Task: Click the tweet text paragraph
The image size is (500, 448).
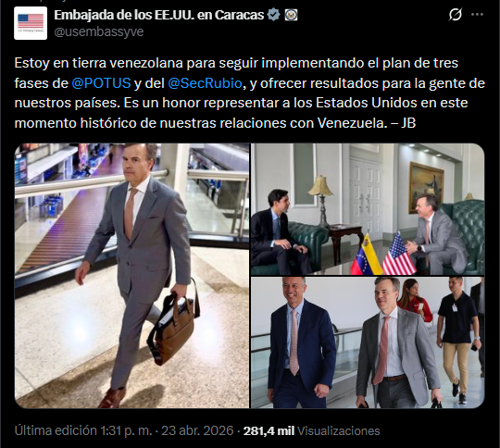Action: (x=250, y=93)
